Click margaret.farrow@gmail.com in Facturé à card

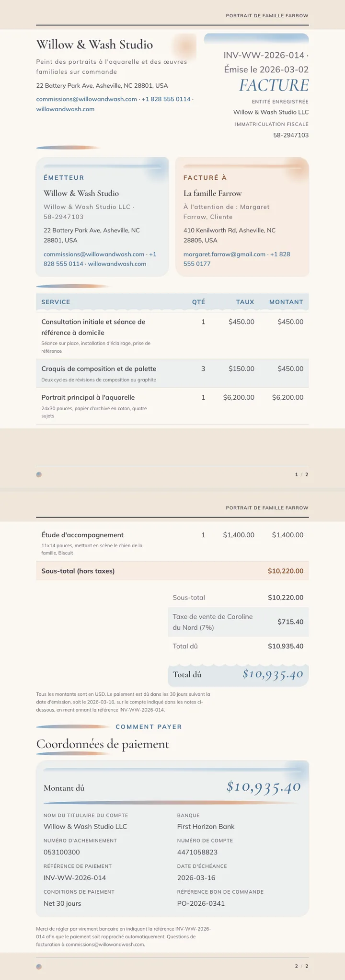click(224, 254)
